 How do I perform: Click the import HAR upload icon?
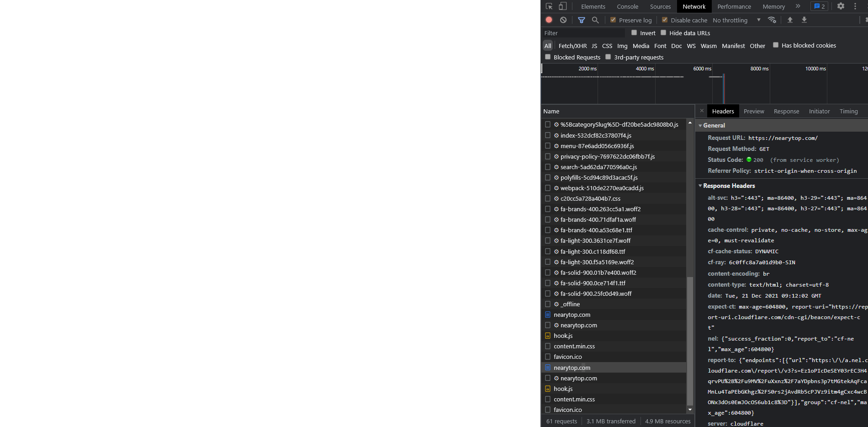tap(790, 20)
